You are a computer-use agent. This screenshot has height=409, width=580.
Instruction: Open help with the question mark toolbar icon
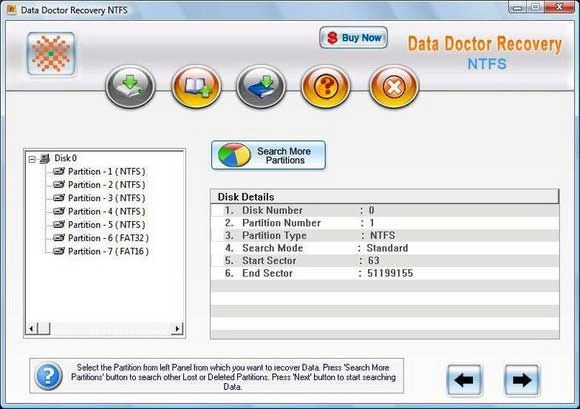[326, 87]
